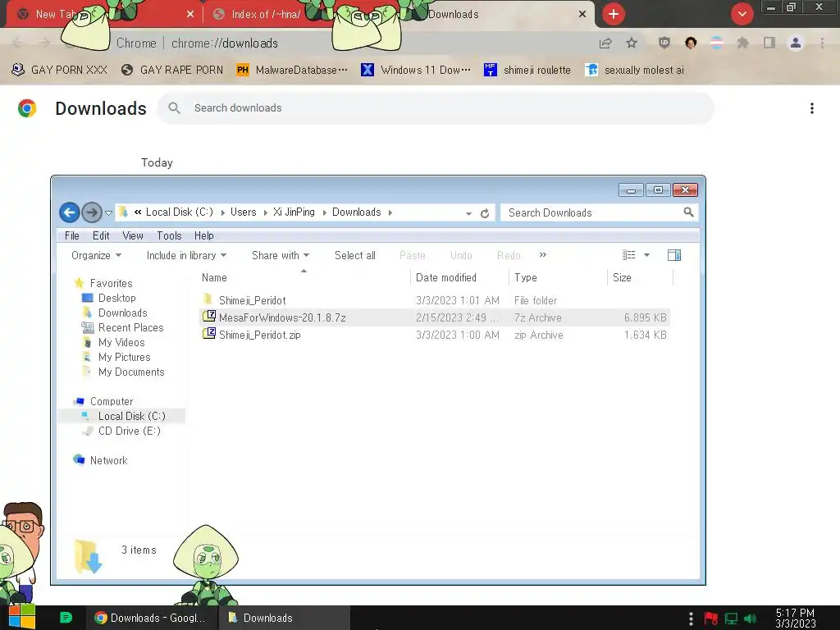Select the MesaForWindows-20.1.8.7z archive icon
This screenshot has width=840, height=630.
(x=209, y=317)
